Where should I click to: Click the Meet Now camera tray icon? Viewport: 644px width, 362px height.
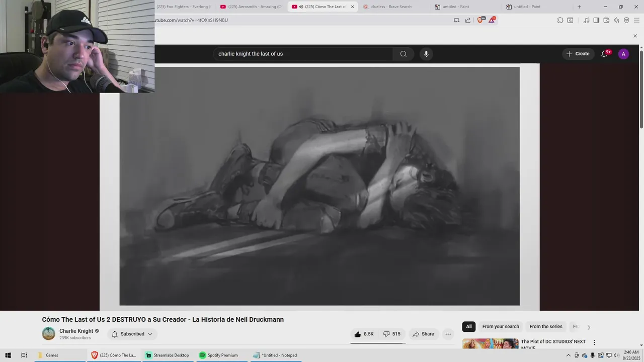click(x=577, y=355)
